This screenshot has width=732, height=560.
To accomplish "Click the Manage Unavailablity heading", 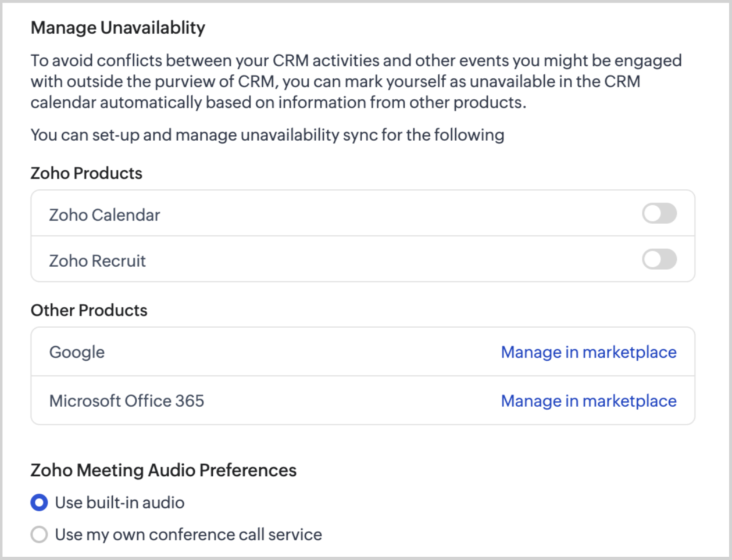I will [117, 28].
